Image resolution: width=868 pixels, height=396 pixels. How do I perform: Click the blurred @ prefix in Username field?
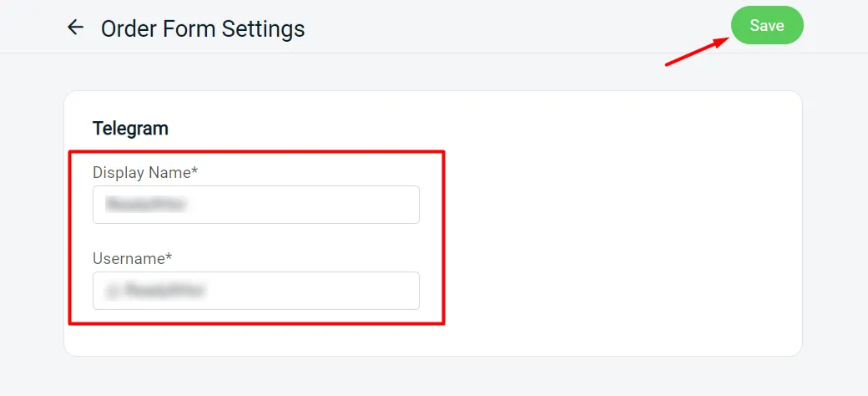111,291
